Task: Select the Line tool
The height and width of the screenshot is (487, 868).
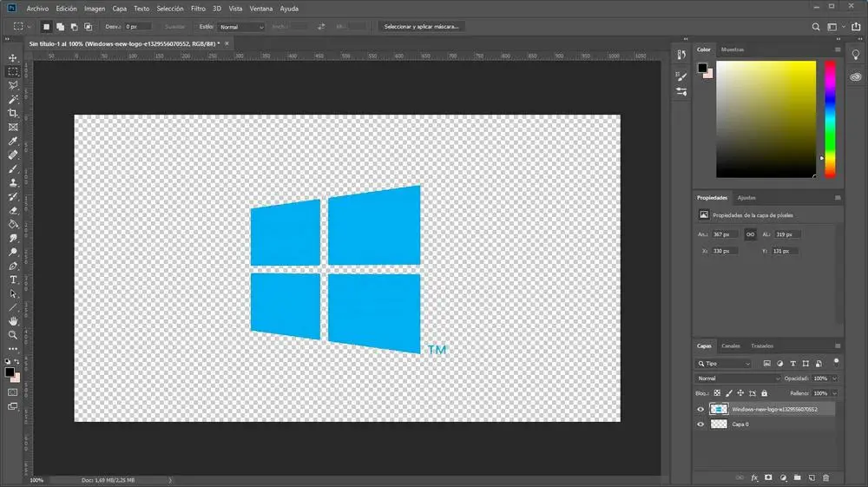Action: click(x=13, y=307)
